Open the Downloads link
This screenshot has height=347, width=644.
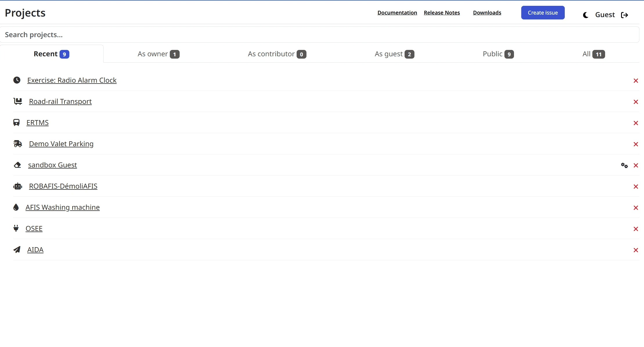coord(487,13)
